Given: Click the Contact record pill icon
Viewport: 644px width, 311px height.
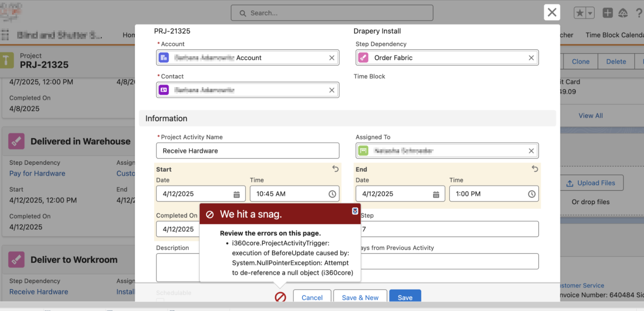Looking at the screenshot, I should [164, 90].
